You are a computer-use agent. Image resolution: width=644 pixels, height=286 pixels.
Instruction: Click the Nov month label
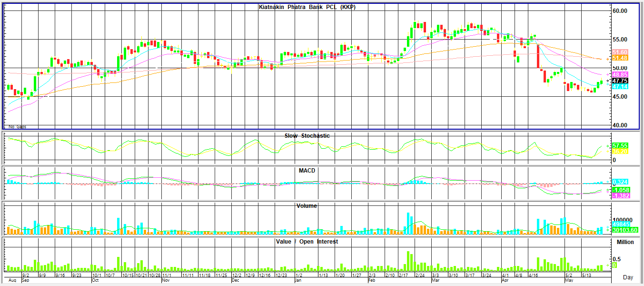[167, 280]
